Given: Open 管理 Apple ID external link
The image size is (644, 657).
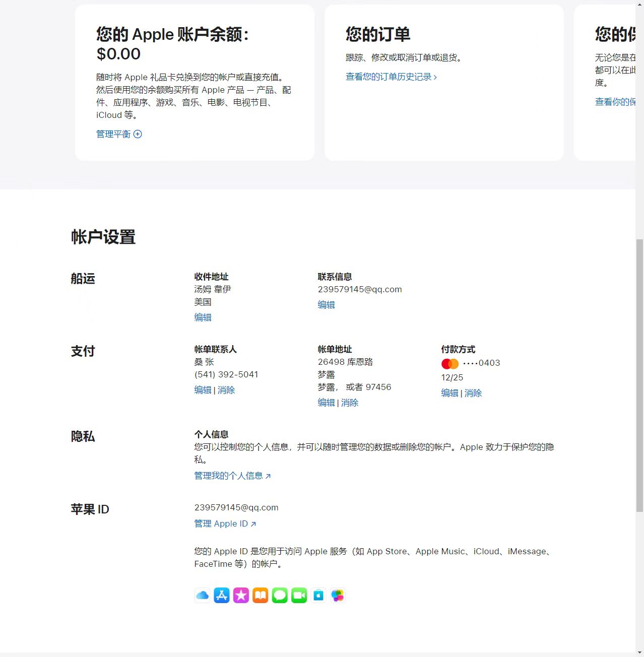Looking at the screenshot, I should click(222, 523).
